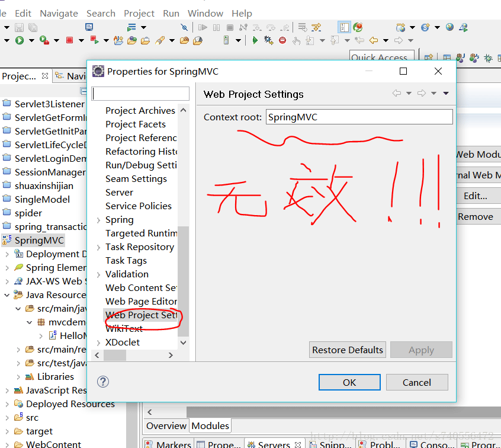Open dropdown next to yellow back arrow

[386, 41]
